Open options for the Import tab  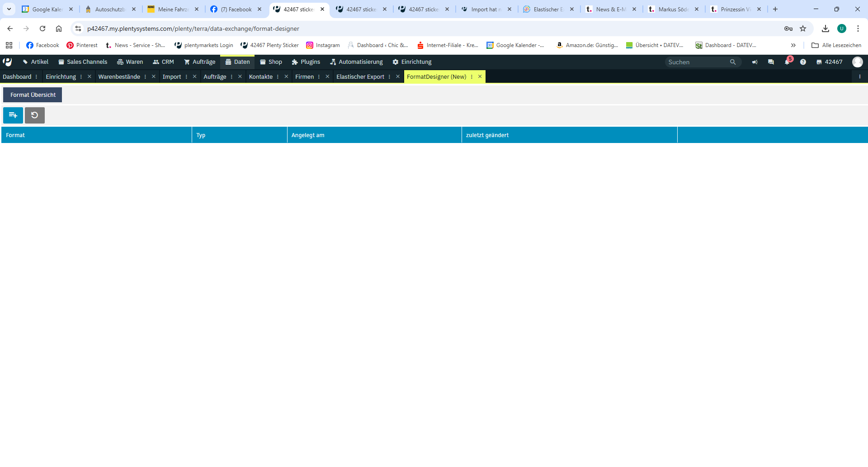pos(186,77)
